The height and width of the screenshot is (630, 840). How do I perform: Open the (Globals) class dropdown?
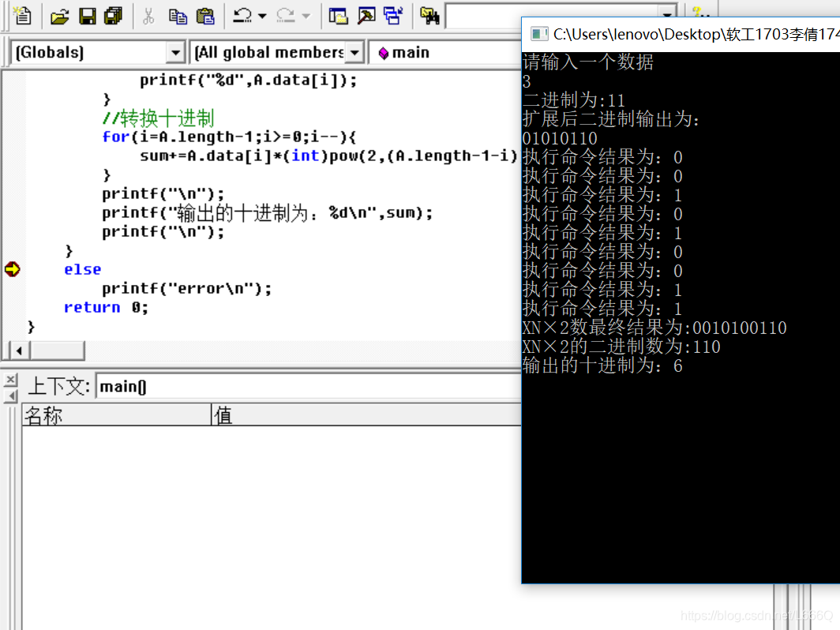pyautogui.click(x=174, y=52)
